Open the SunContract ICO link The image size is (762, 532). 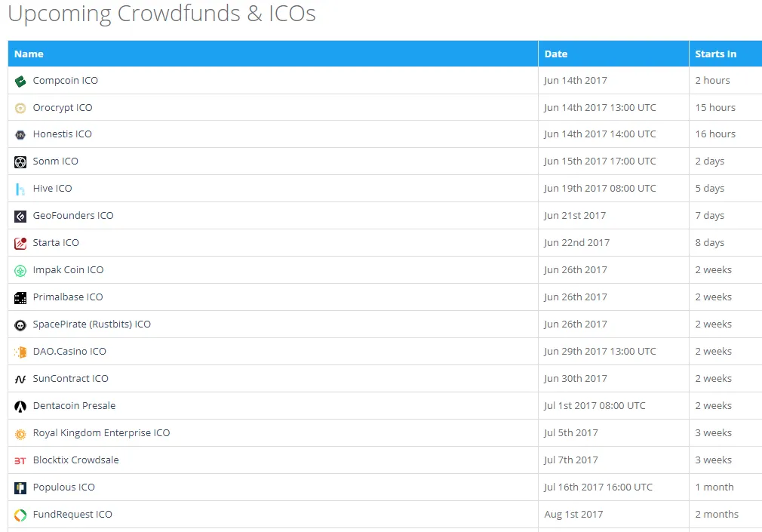click(70, 378)
